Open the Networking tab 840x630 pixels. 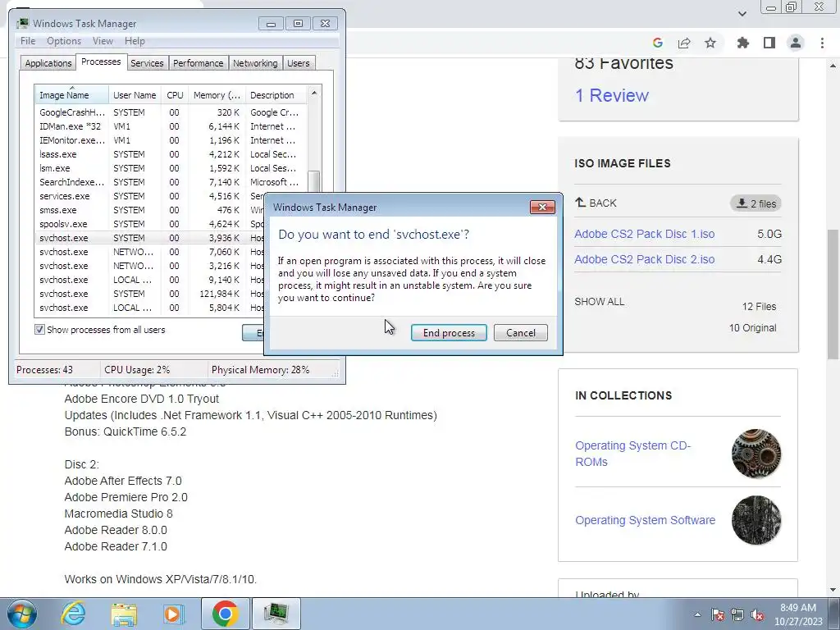click(255, 63)
